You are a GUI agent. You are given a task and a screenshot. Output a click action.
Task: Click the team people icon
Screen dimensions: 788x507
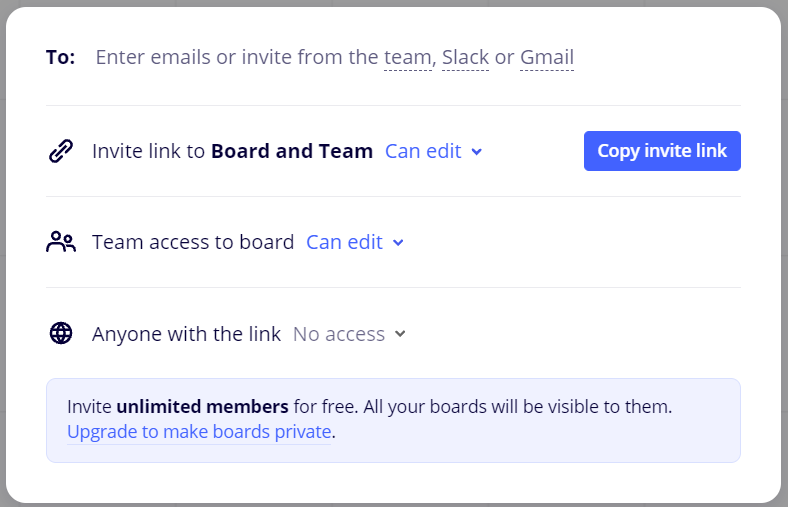(61, 242)
